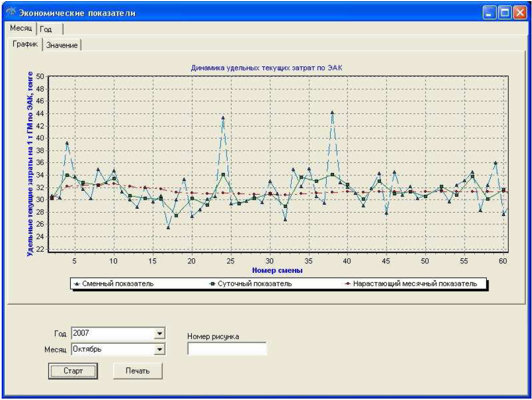Click the application icon in the title bar
The height and width of the screenshot is (400, 532).
[11, 12]
